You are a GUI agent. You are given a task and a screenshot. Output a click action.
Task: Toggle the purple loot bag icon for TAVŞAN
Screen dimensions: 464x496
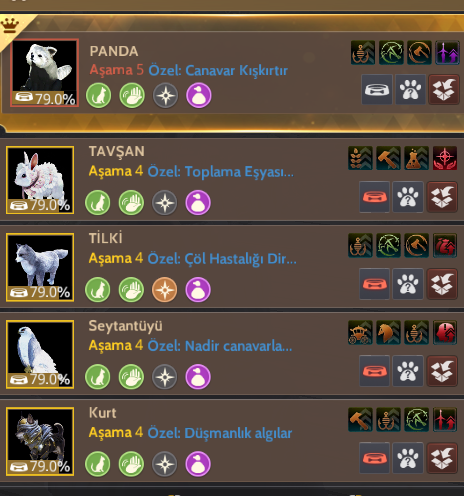click(198, 203)
